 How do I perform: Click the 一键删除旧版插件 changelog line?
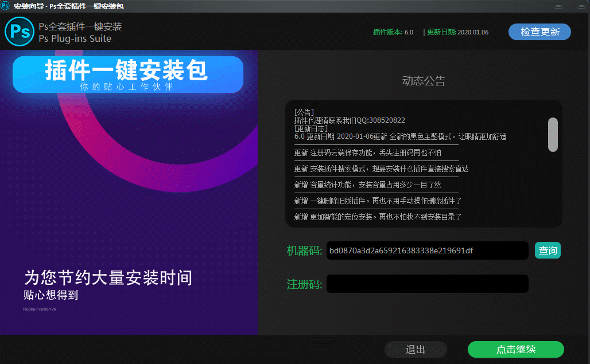(378, 201)
